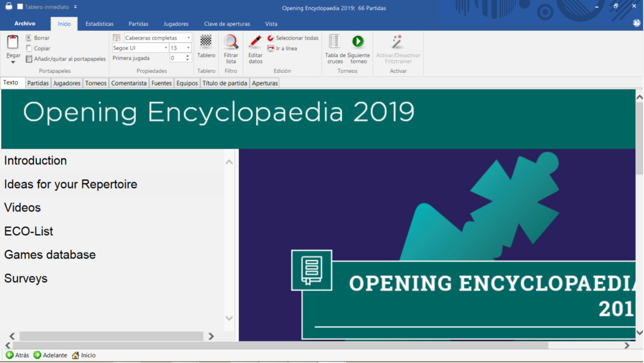Click the Borrar delete icon
This screenshot has width=644, height=363.
(29, 38)
